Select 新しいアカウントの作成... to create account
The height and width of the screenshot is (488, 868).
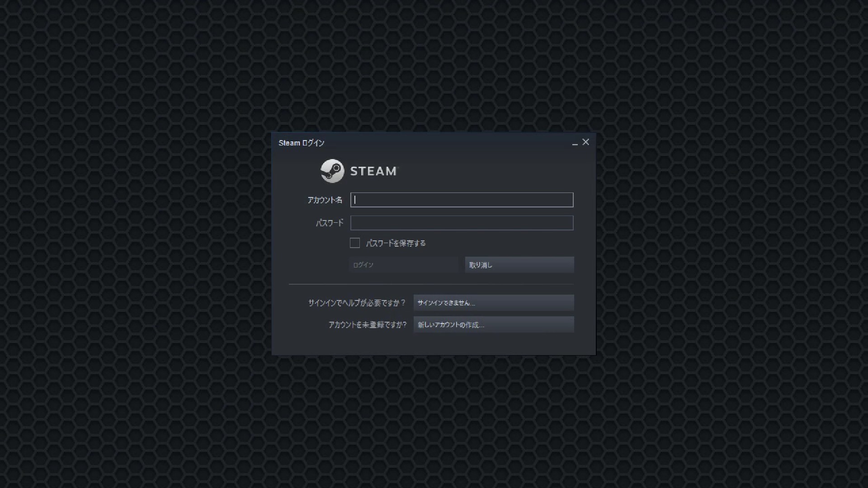tap(494, 324)
